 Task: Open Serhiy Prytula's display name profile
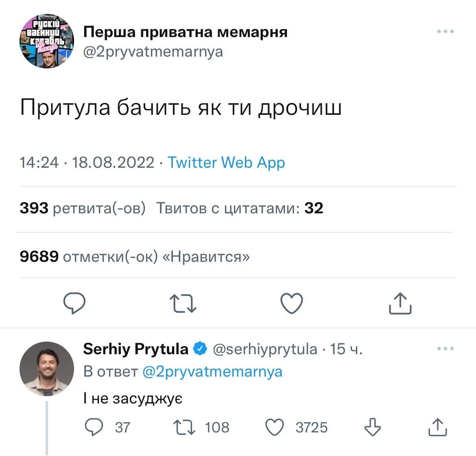[x=135, y=349]
